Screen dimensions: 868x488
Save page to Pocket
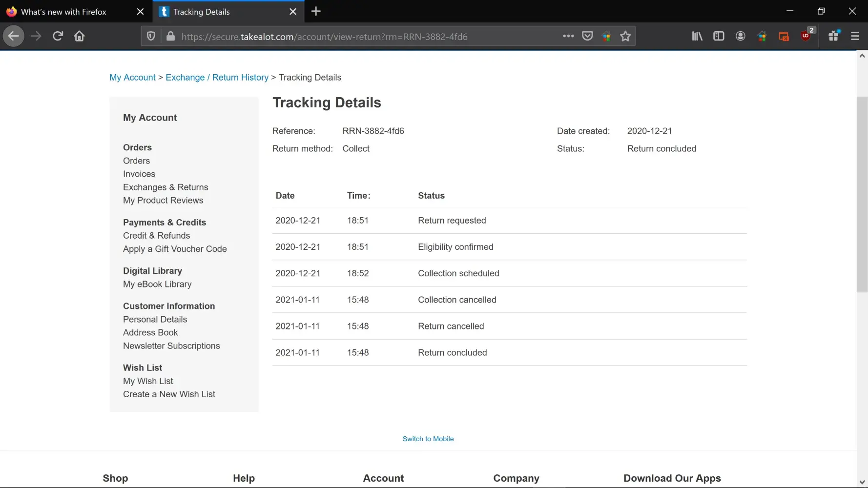[x=587, y=36]
